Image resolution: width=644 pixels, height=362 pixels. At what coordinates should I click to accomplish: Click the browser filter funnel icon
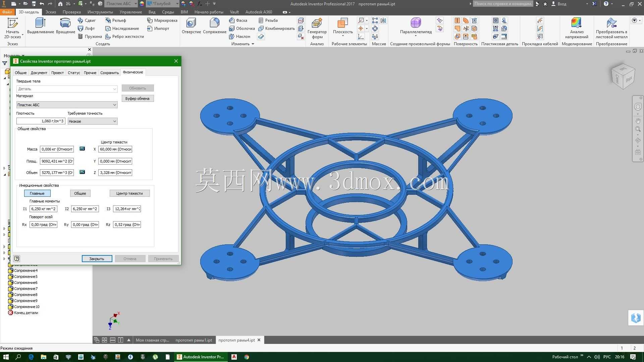5,63
